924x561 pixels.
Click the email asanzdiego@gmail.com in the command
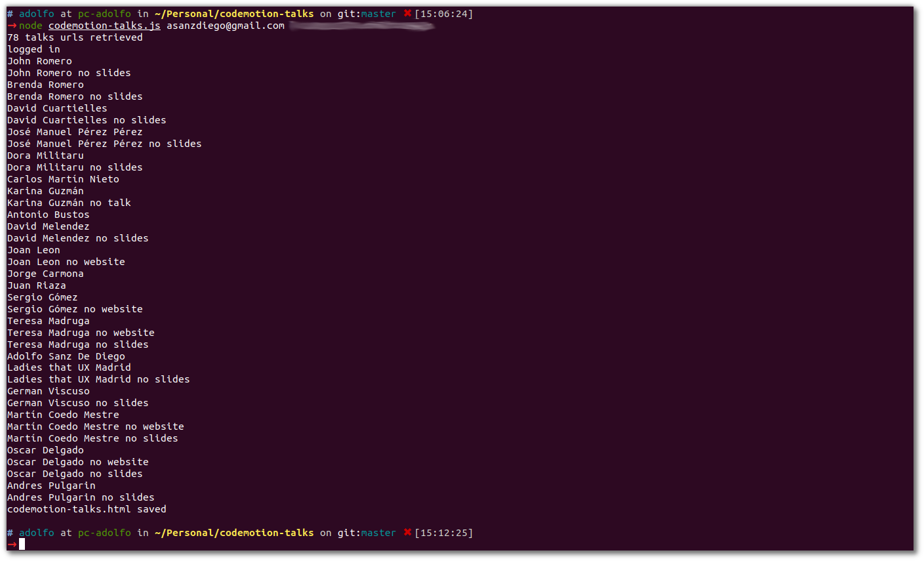tap(226, 26)
